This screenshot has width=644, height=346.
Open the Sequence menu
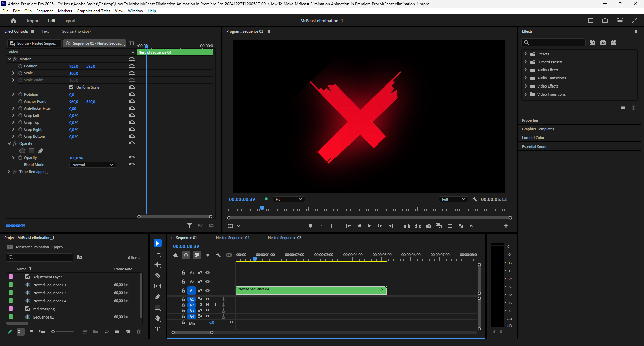[x=45, y=11]
